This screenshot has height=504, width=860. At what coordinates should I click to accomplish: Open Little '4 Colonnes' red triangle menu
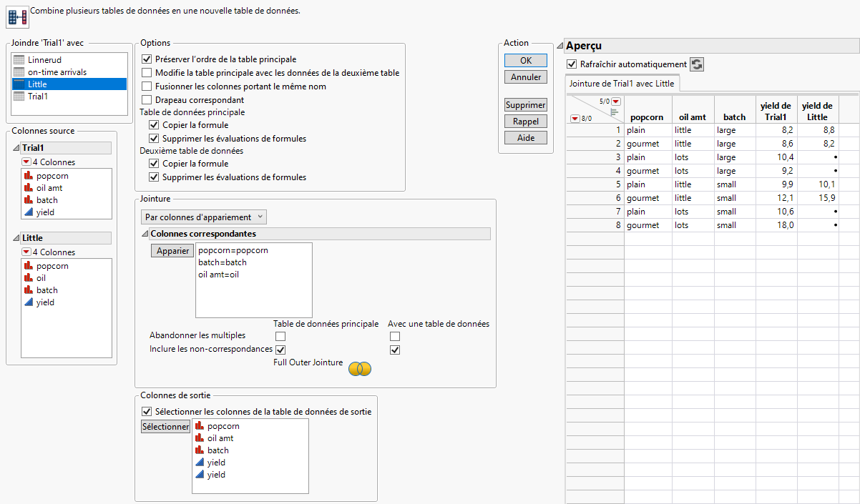(x=26, y=252)
